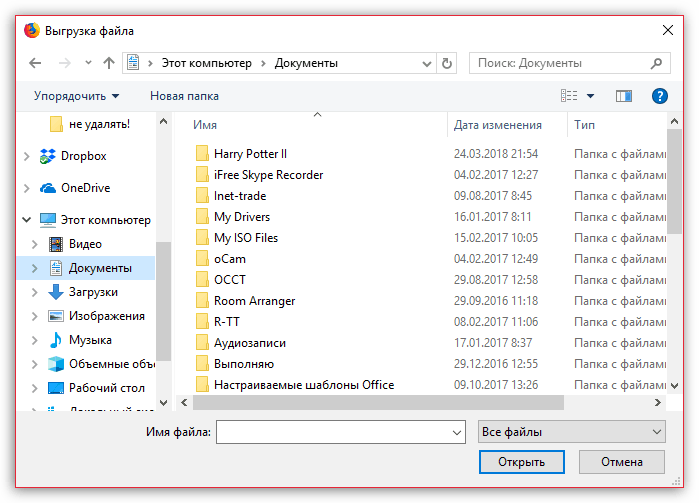Screen dimensions: 699x503
Task: Expand the Видео node
Action: click(x=35, y=244)
